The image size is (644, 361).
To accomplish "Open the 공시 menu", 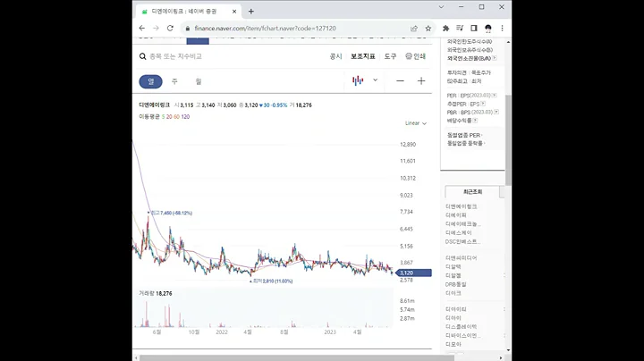I will click(x=335, y=56).
